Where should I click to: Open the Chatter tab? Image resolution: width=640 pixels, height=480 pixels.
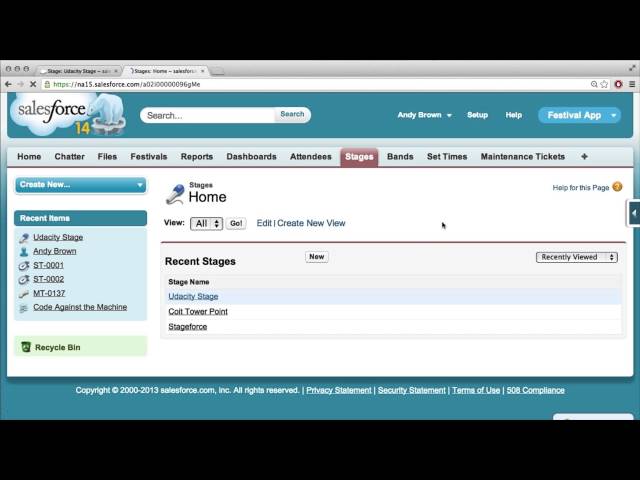69,157
